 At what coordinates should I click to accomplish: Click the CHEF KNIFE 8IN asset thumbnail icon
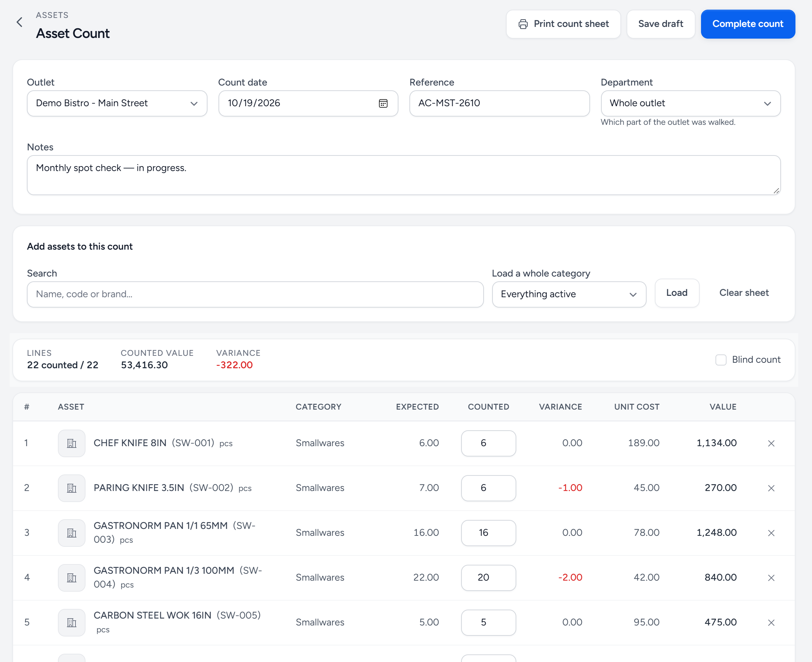[x=72, y=443]
